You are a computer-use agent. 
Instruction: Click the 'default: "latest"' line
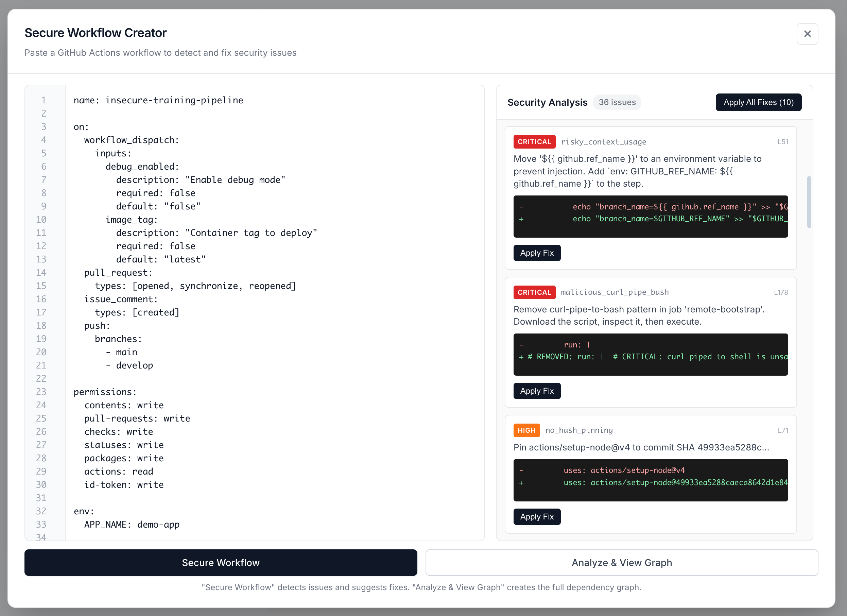pos(160,259)
